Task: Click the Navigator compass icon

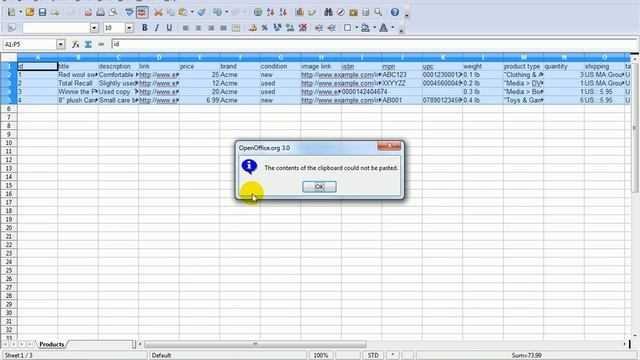Action: (x=341, y=12)
